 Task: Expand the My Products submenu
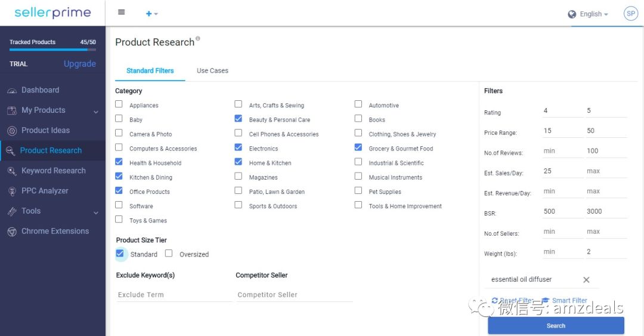coord(96,112)
